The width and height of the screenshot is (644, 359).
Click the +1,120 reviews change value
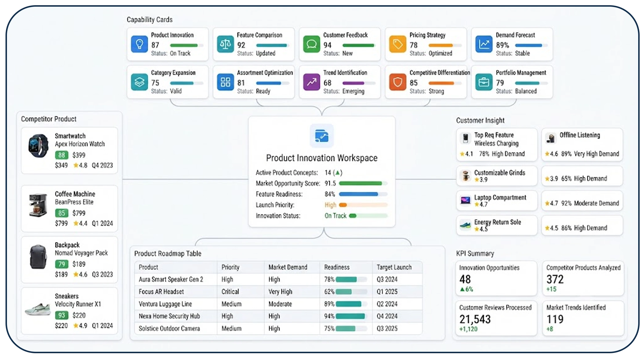click(x=468, y=329)
